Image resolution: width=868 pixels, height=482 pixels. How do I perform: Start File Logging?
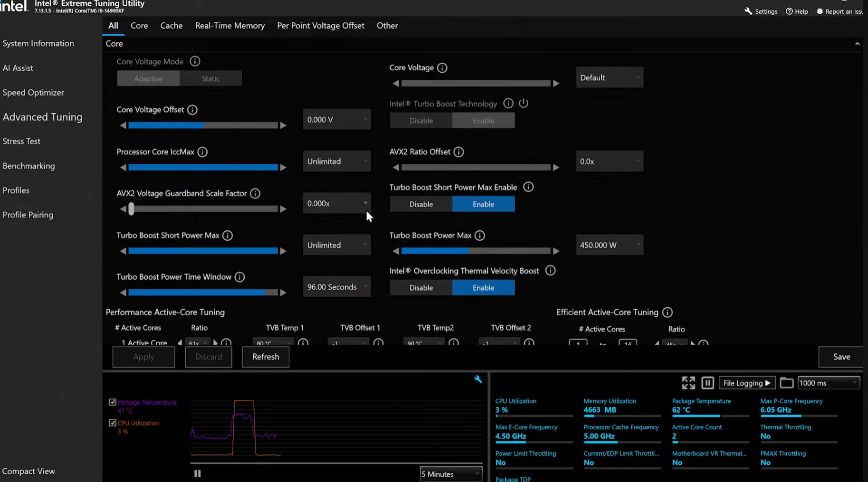(747, 383)
